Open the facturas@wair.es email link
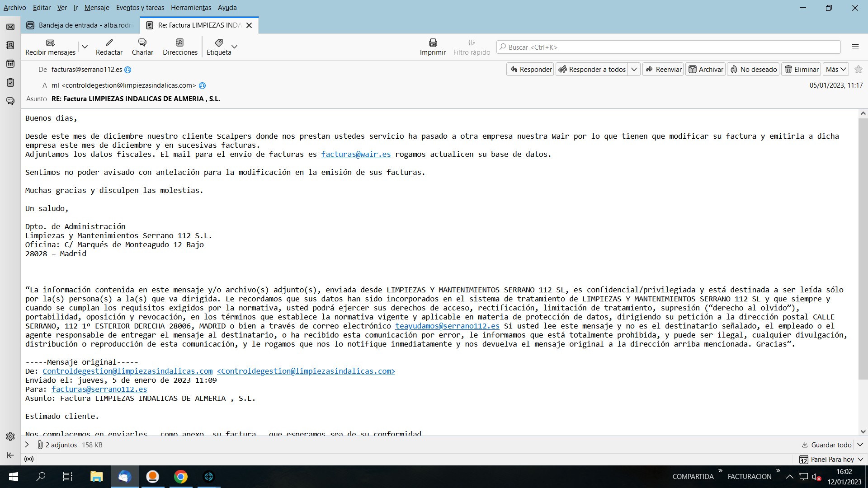Screen dimensions: 868x488 coord(356,154)
